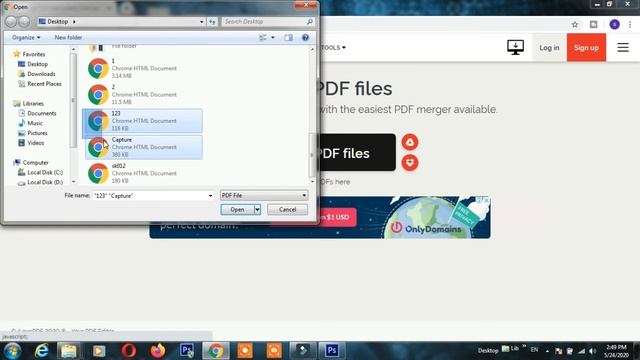The height and width of the screenshot is (360, 640).
Task: Select Chrome icon of file 1
Action: 98,69
